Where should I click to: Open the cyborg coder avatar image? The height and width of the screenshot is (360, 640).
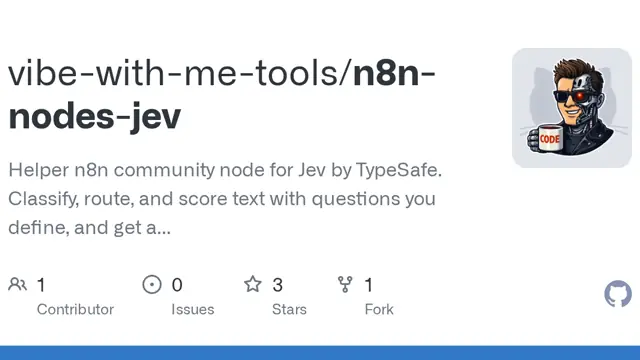click(572, 108)
